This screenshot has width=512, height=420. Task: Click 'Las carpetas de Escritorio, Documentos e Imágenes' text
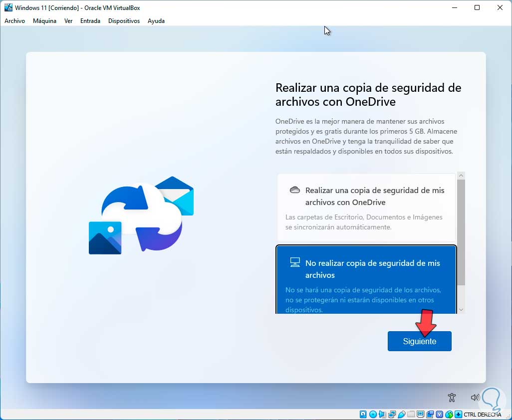click(364, 222)
